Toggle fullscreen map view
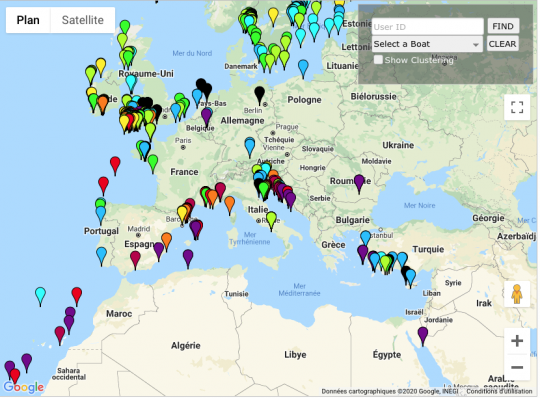The height and width of the screenshot is (398, 540). coord(517,107)
